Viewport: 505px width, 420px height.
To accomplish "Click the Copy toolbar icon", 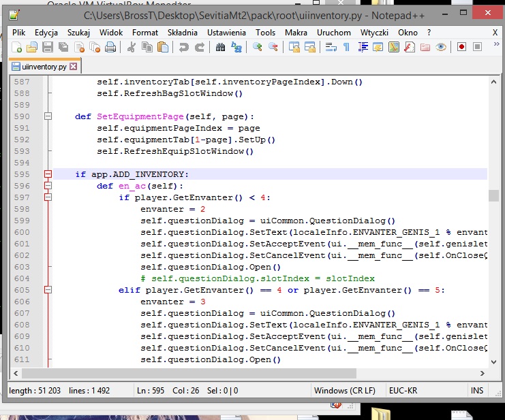I will (x=147, y=47).
